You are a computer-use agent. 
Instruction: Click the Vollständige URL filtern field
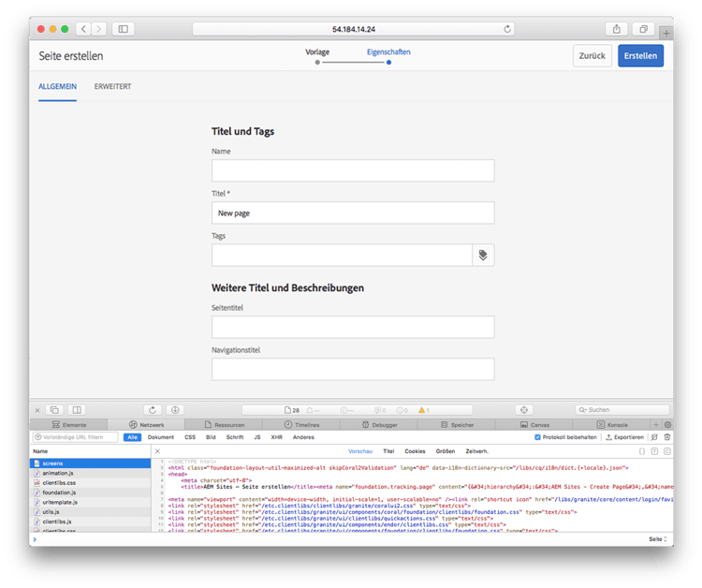pyautogui.click(x=75, y=437)
